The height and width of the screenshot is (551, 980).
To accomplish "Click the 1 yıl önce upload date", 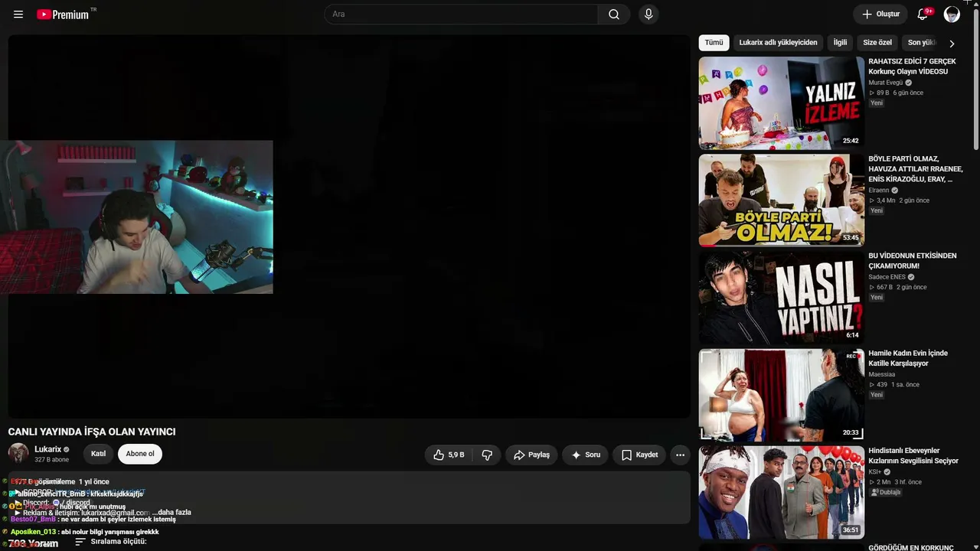I will (x=94, y=482).
